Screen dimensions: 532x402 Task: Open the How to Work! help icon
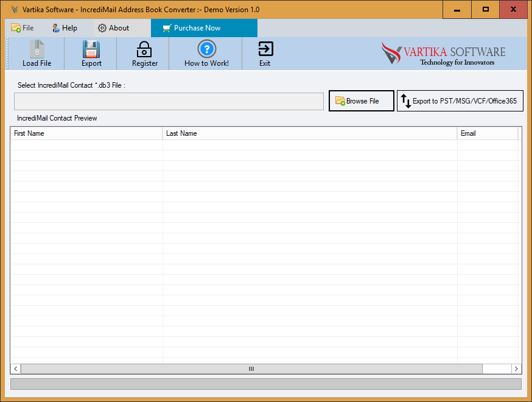(x=206, y=49)
